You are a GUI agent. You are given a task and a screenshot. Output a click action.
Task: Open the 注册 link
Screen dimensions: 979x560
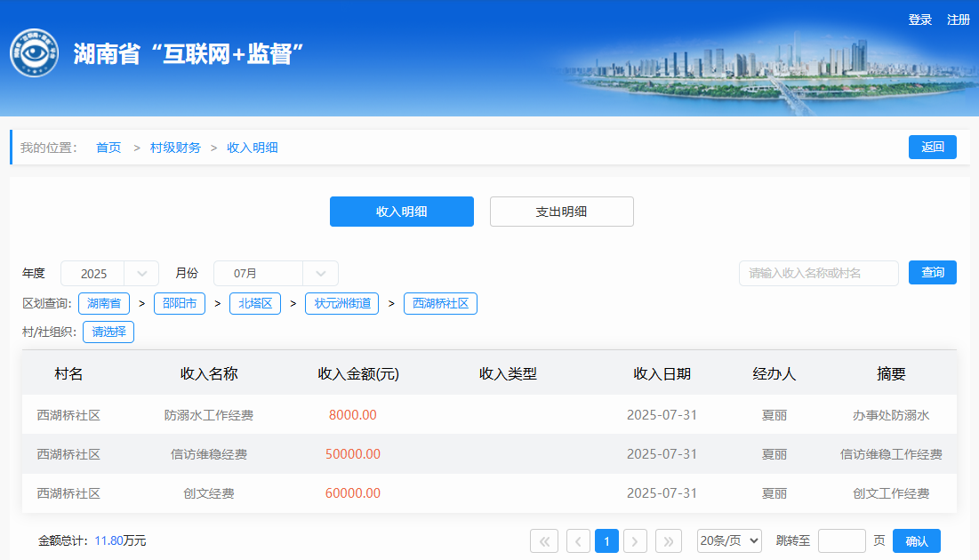(959, 20)
